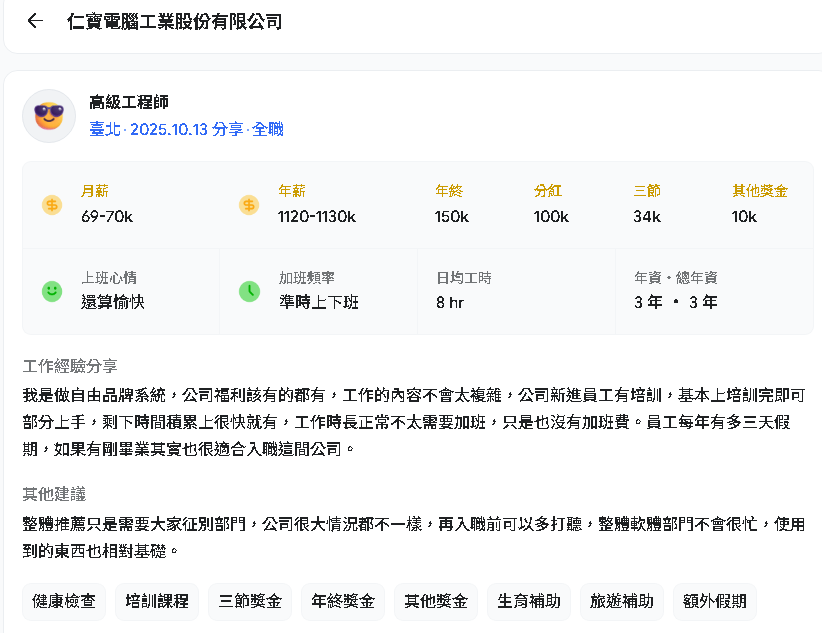Viewport: 822px width, 633px height.
Task: Click the 三節 value 34k
Action: [x=647, y=217]
